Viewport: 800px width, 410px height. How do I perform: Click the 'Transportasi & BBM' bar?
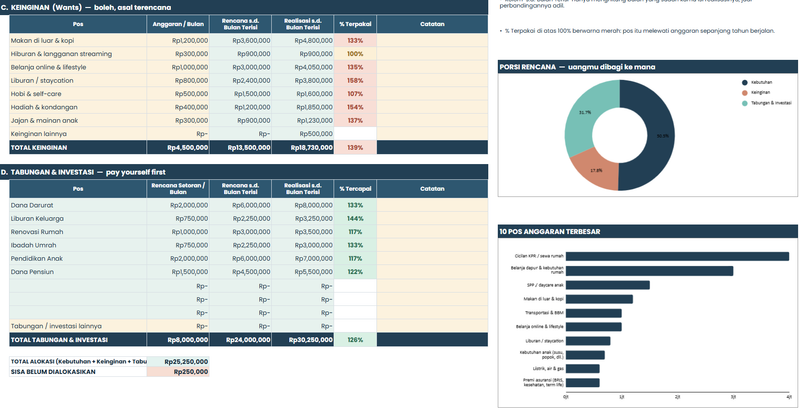click(593, 313)
